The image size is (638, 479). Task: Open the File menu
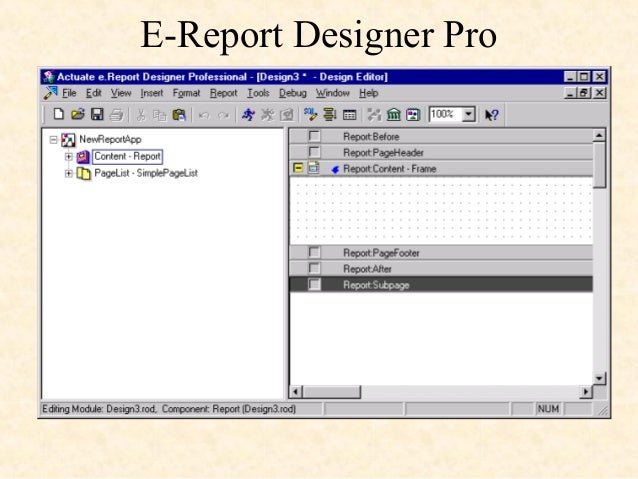[x=69, y=93]
